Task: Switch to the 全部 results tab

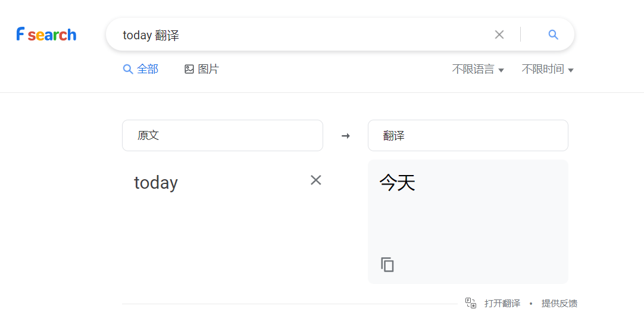Action: click(x=140, y=69)
